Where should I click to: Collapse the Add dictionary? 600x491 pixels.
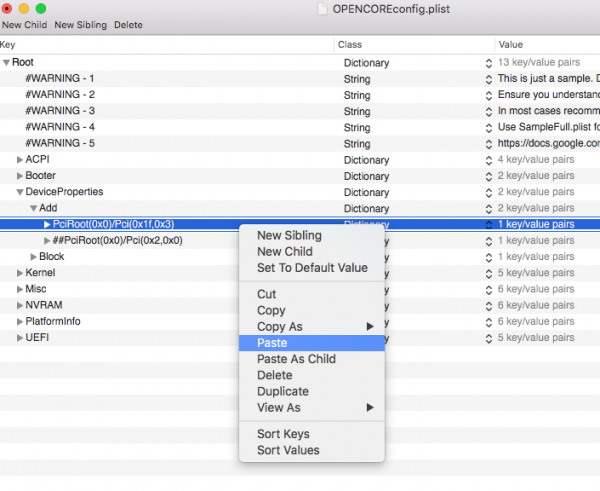click(x=34, y=208)
